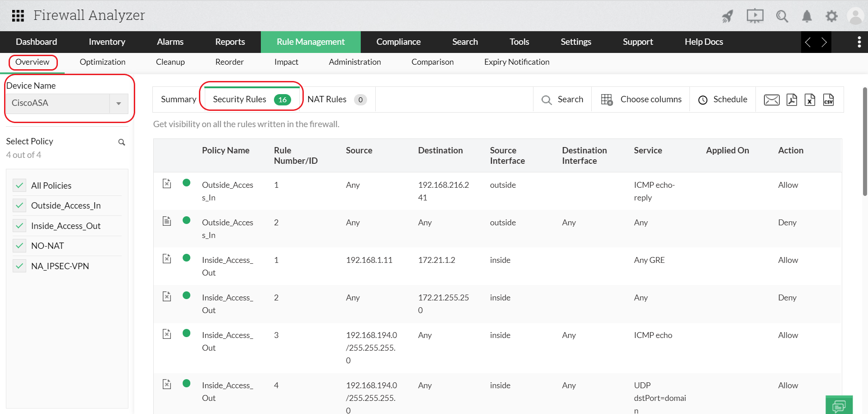Export the report to Excel format

click(810, 100)
